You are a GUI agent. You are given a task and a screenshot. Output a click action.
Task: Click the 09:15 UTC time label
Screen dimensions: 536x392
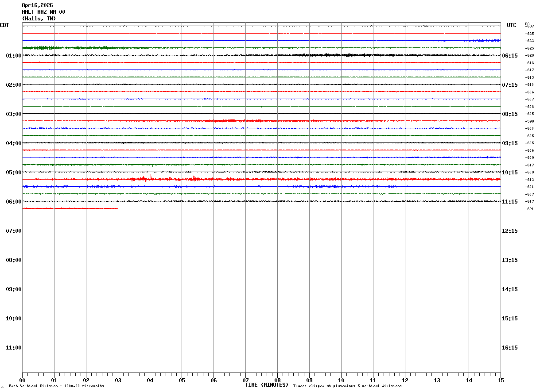tap(510, 143)
